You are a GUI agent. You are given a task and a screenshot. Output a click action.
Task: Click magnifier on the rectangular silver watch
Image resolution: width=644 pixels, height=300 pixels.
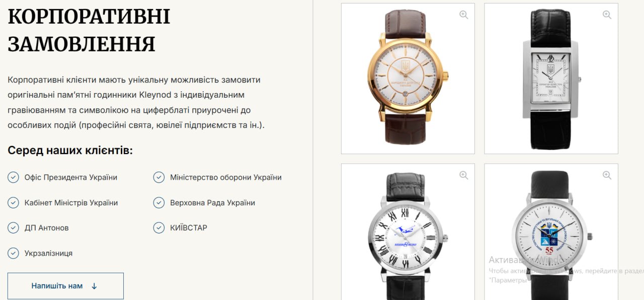tap(607, 15)
